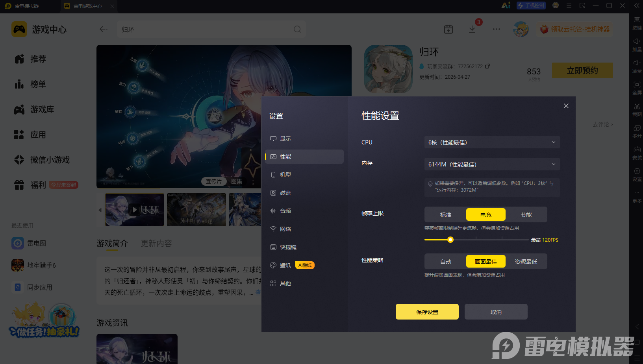Image resolution: width=643 pixels, height=364 pixels.
Task: Click the search magnifier icon
Action: (x=297, y=29)
